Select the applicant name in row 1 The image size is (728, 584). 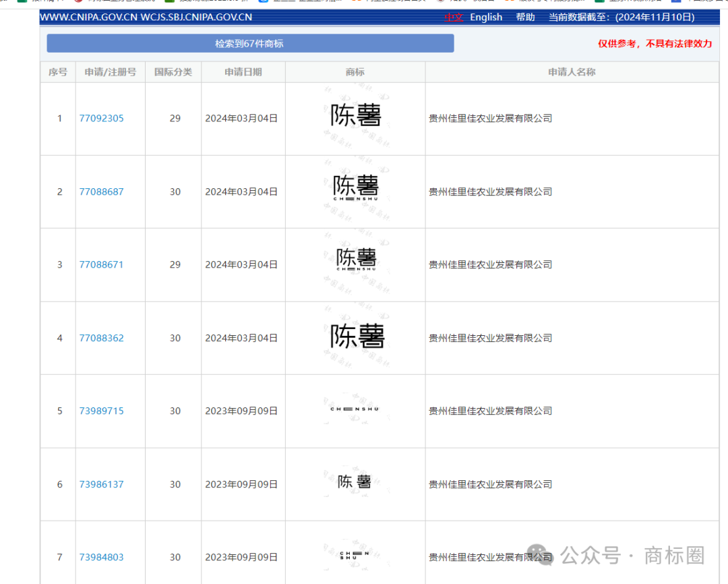(490, 119)
